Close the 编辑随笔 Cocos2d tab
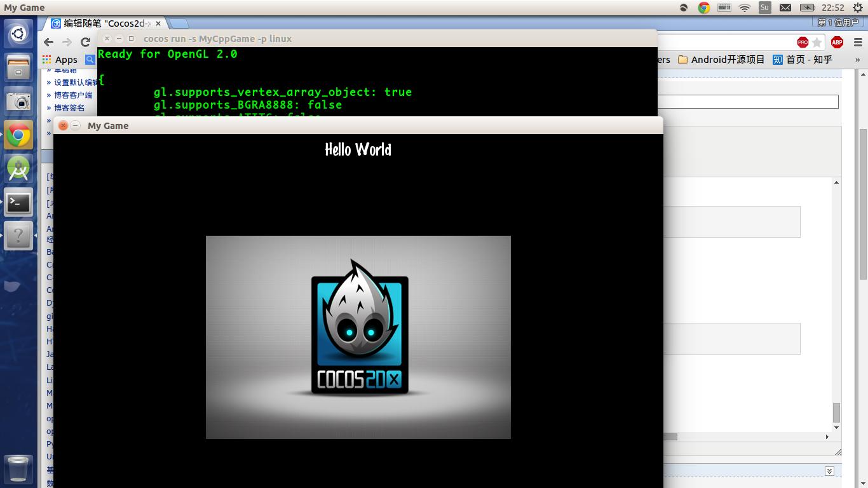868x488 pixels. 158,24
